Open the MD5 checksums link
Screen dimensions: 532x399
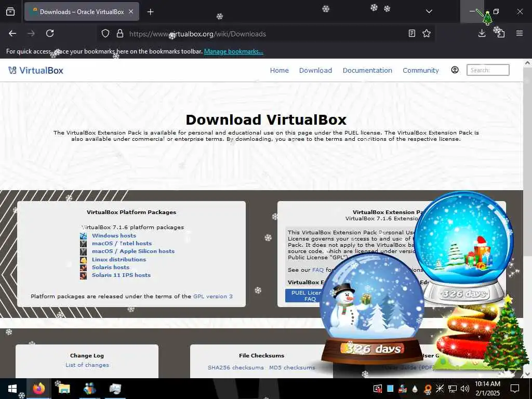click(x=292, y=367)
